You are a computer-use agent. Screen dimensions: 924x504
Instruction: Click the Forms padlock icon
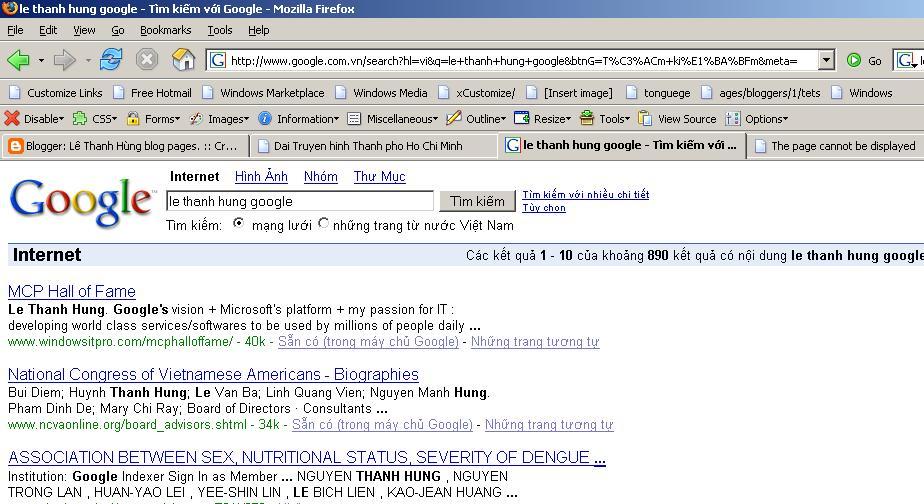coord(133,118)
